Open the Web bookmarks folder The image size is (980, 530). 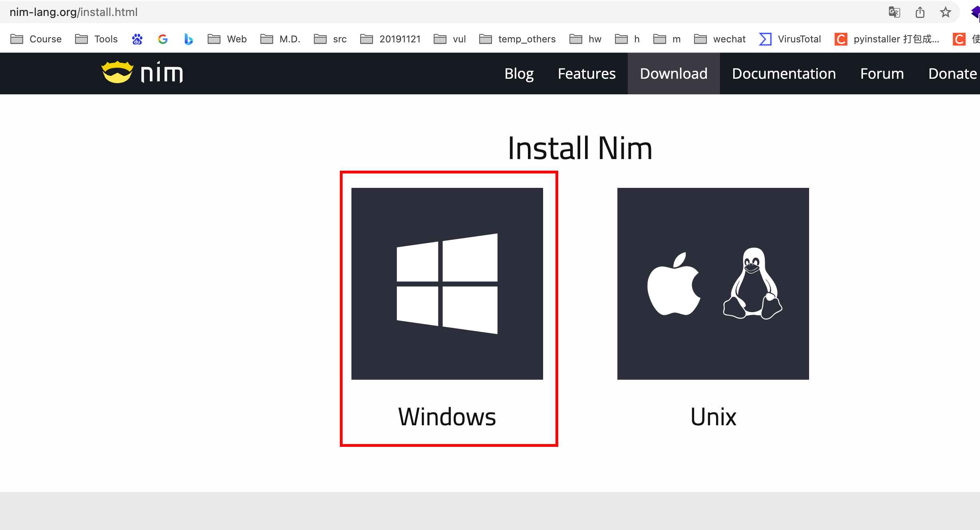click(227, 39)
